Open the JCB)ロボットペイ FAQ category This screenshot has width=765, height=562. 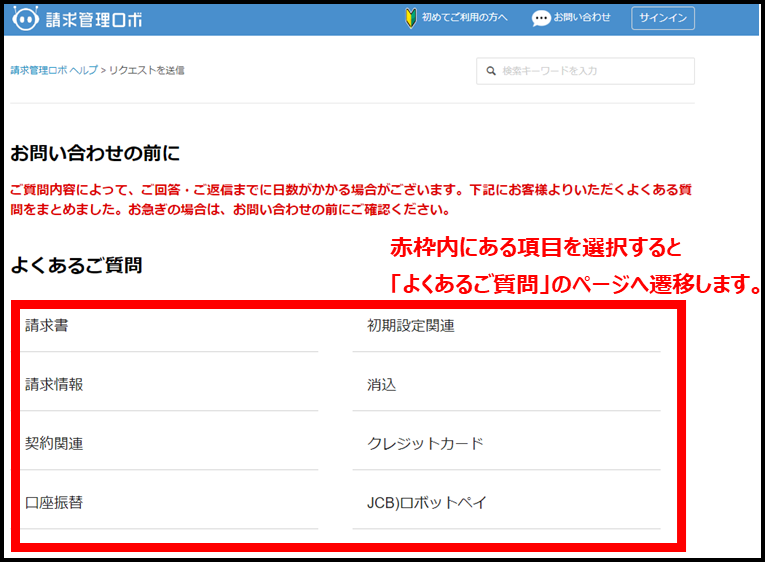click(x=427, y=503)
